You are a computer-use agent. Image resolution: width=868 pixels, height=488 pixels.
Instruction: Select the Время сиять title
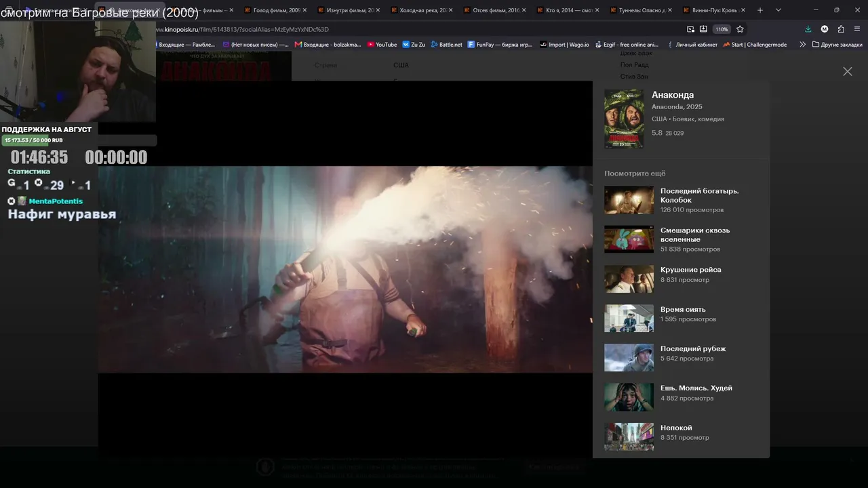[x=683, y=309]
